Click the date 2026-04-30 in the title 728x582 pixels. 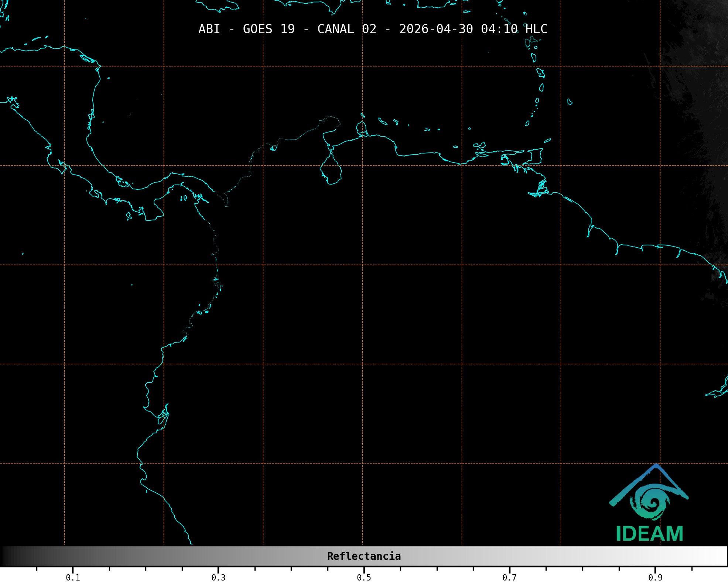coord(436,29)
